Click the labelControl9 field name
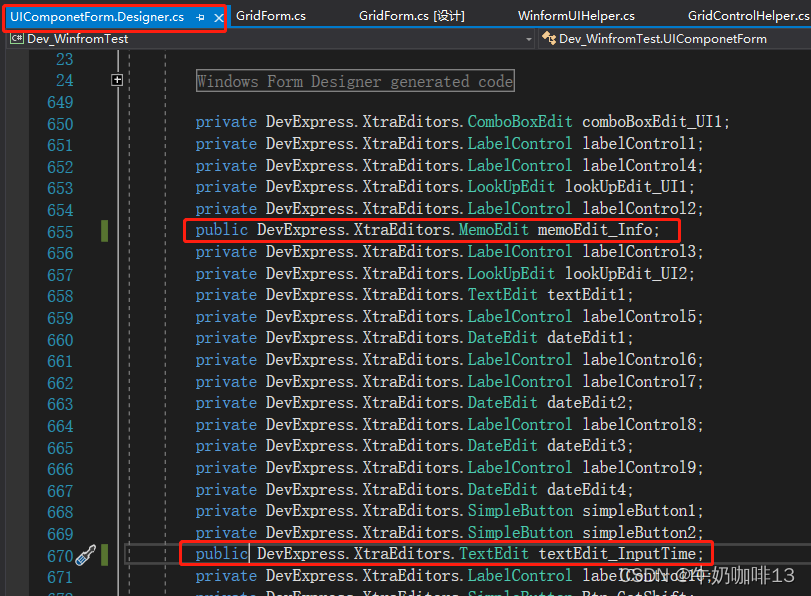Image resolution: width=811 pixels, height=596 pixels. pyautogui.click(x=639, y=467)
